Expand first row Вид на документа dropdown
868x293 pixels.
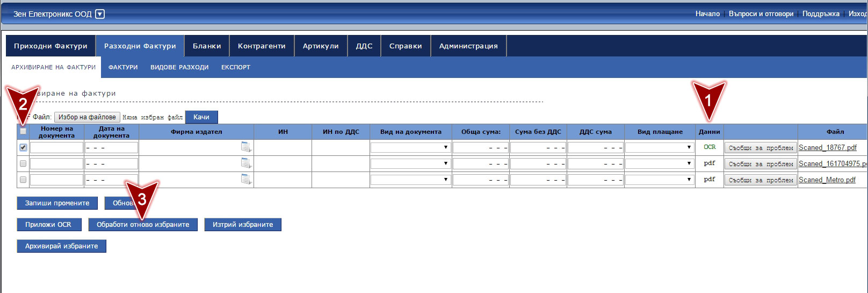coord(410,147)
